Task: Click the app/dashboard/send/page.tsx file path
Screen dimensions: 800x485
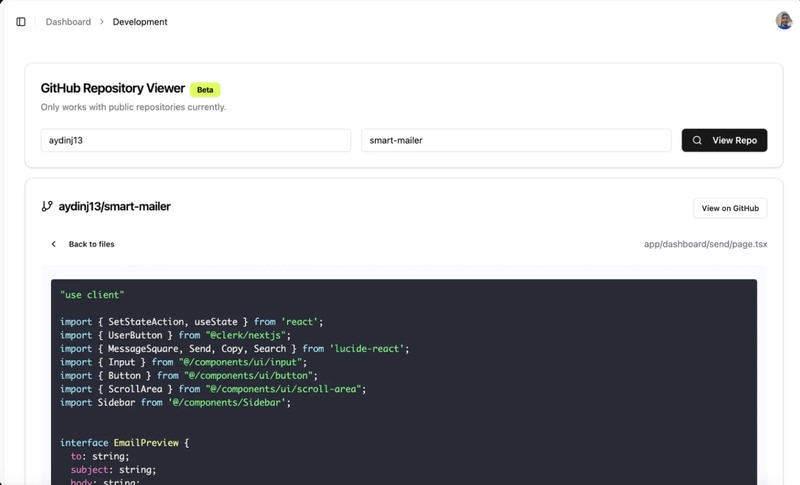Action: tap(705, 244)
